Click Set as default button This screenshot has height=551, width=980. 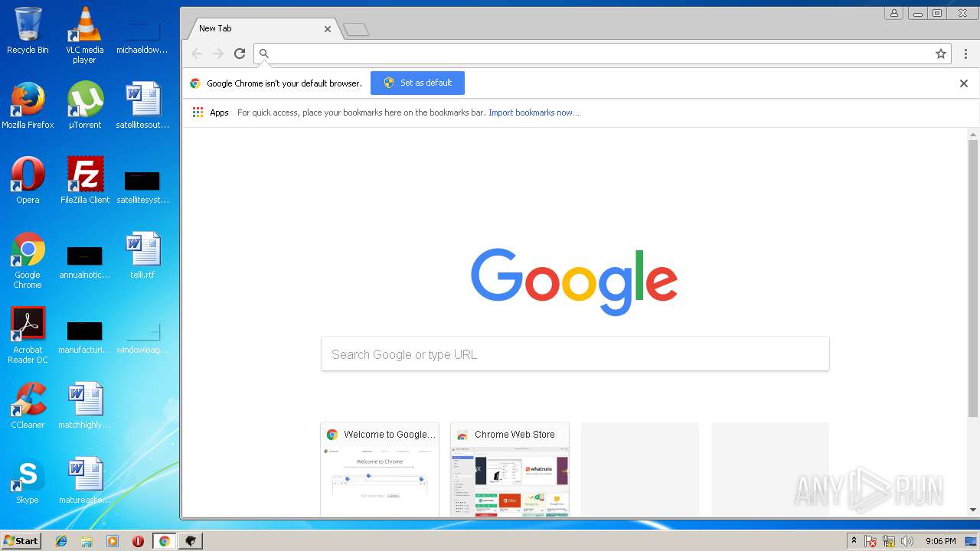(417, 83)
